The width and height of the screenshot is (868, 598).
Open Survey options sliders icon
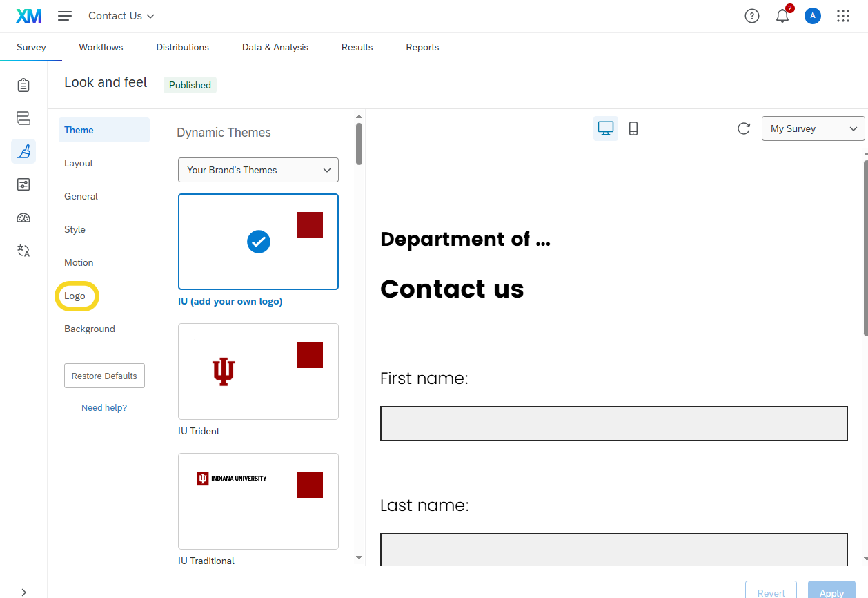coord(23,184)
